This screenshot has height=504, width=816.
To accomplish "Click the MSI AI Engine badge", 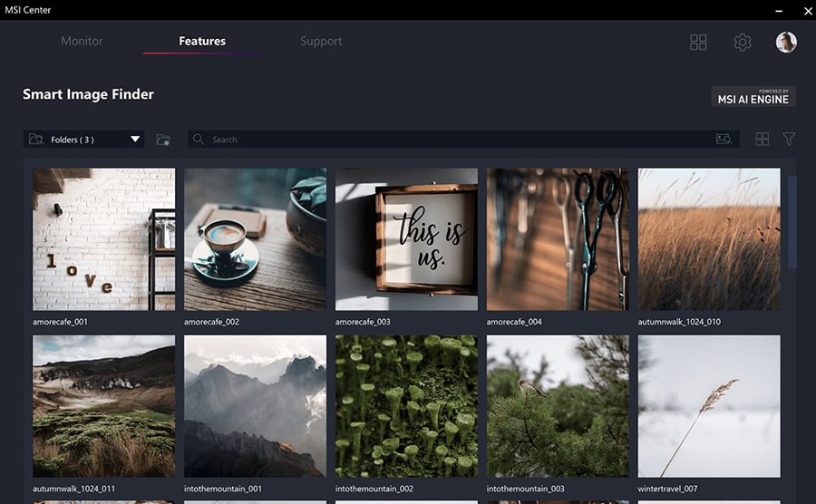I will [753, 96].
